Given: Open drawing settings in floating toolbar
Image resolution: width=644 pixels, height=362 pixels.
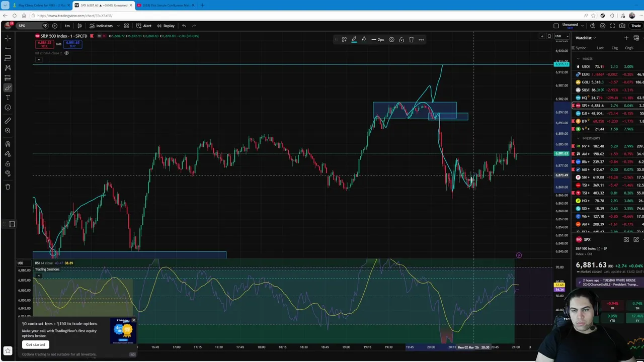Looking at the screenshot, I should click(x=391, y=39).
